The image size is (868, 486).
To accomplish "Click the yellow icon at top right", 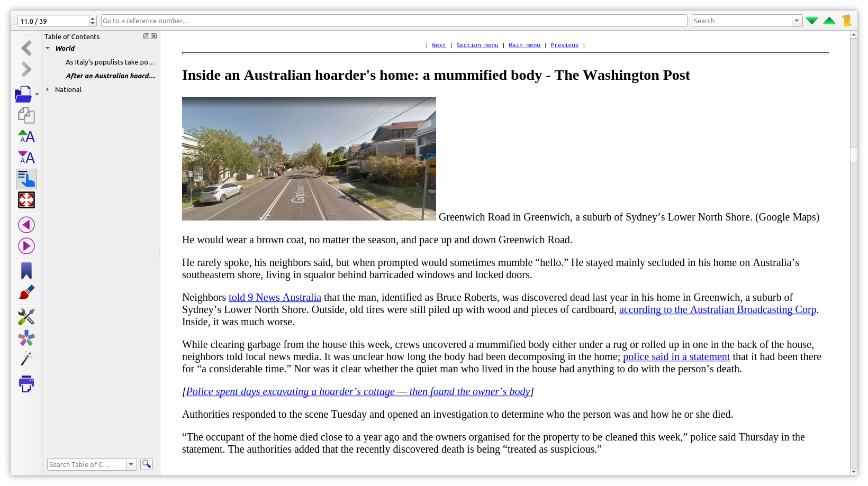I will (x=847, y=21).
